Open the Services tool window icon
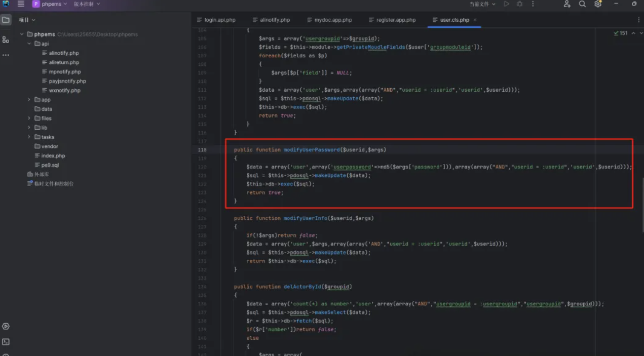Viewport: 644px width, 356px height. 6,327
